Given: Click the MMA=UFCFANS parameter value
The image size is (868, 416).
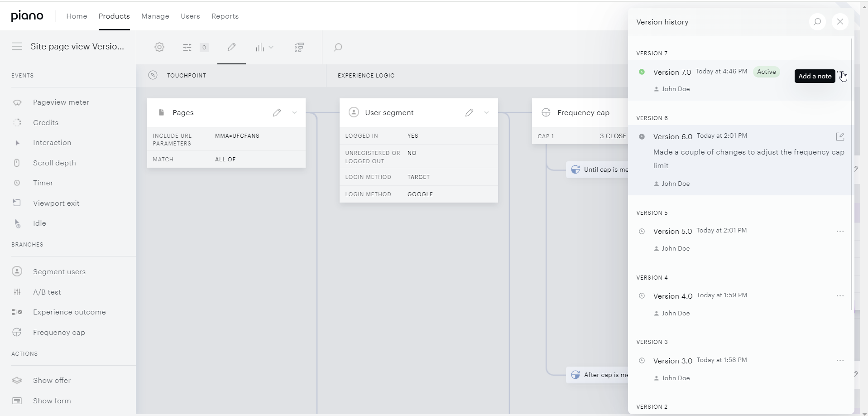Looking at the screenshot, I should pyautogui.click(x=237, y=136).
